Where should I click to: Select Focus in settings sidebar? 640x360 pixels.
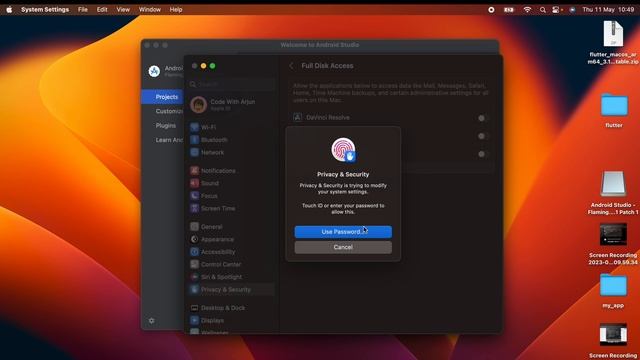coord(232,196)
